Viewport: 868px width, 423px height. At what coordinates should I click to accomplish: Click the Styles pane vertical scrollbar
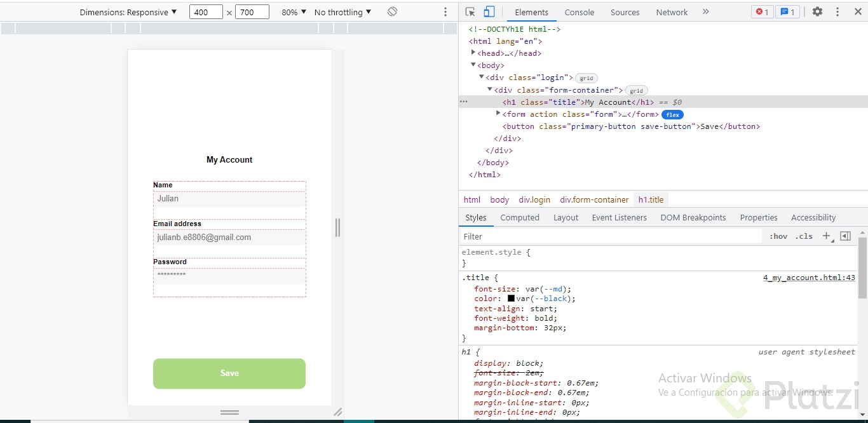862,267
